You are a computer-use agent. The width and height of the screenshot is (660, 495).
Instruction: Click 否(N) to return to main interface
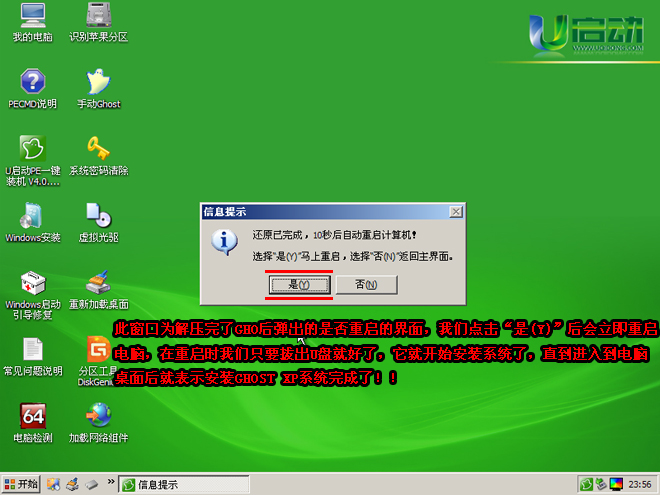click(x=365, y=285)
